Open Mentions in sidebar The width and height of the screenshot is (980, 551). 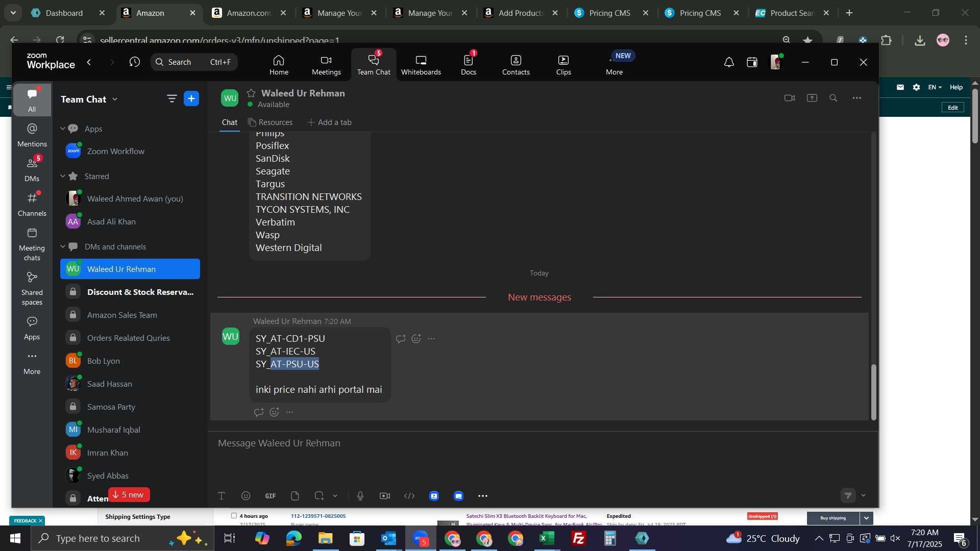(x=32, y=135)
